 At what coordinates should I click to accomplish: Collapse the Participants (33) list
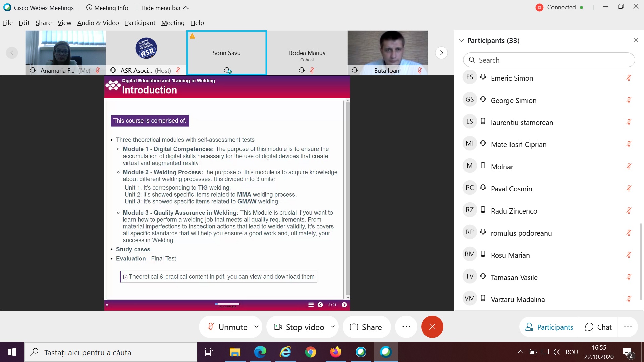pos(461,40)
